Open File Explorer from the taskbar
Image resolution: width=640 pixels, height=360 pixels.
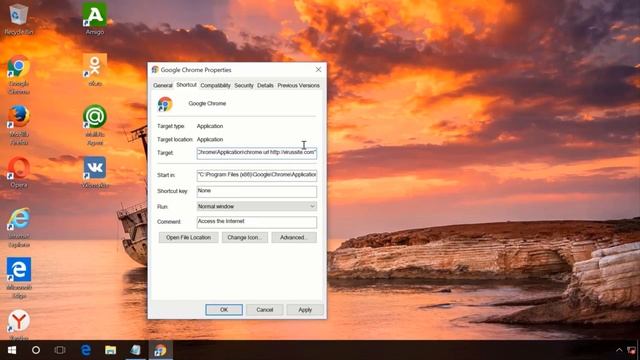[x=110, y=350]
